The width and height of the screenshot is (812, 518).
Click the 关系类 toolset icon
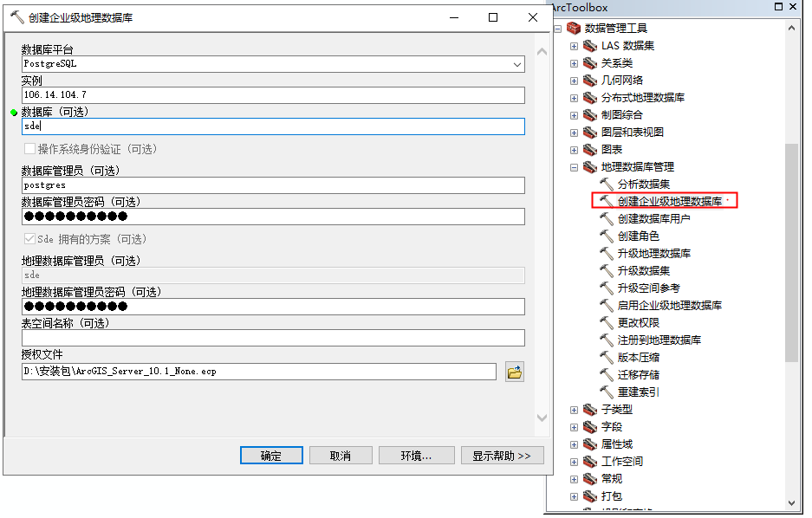click(590, 63)
